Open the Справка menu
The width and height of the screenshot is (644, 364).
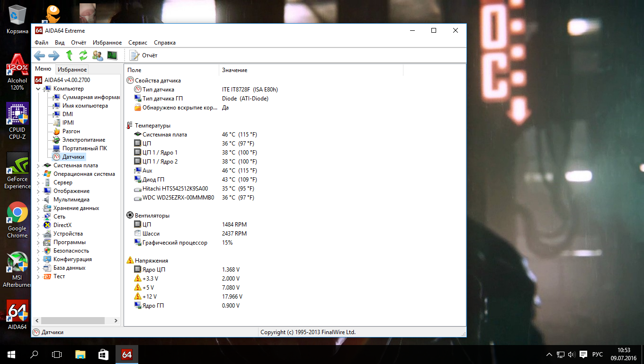[165, 43]
